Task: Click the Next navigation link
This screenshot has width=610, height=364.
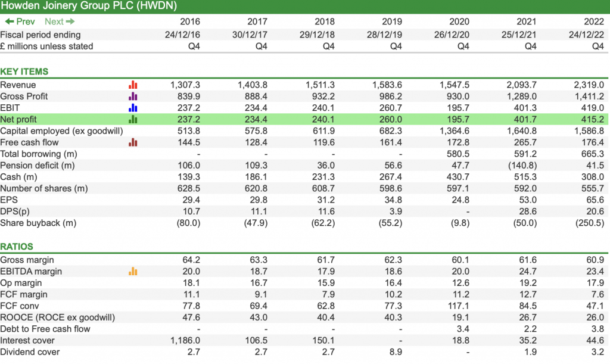Action: (x=54, y=21)
